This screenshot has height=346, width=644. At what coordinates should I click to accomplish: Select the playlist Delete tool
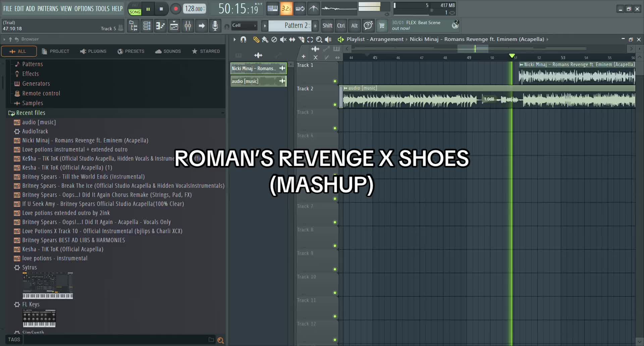tap(274, 40)
